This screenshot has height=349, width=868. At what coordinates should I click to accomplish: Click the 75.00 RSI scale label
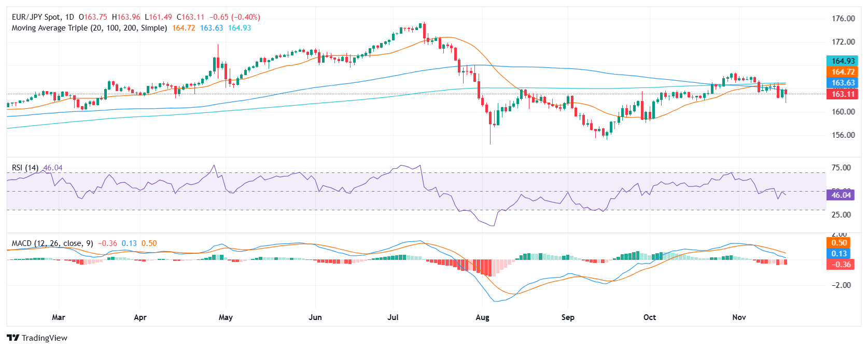[841, 168]
